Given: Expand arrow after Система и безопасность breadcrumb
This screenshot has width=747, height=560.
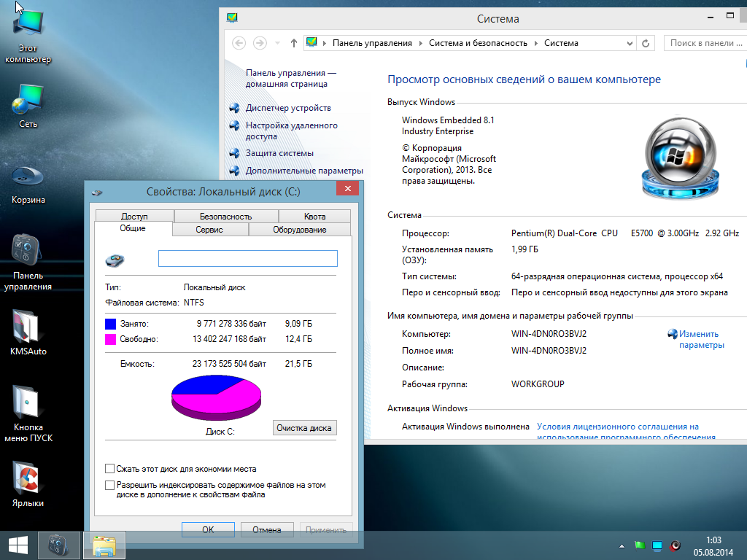Looking at the screenshot, I should (536, 43).
